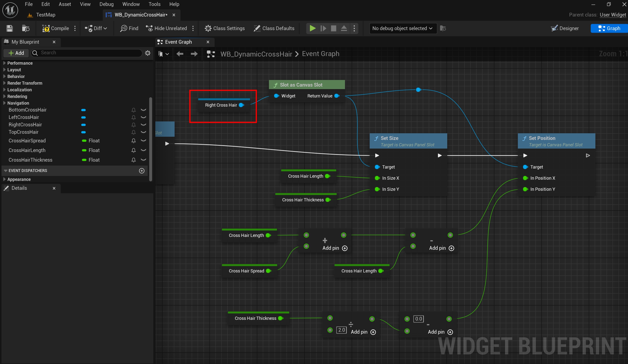Open the User Widget parent class link
Viewport: 628px width, 364px height.
pyautogui.click(x=612, y=15)
